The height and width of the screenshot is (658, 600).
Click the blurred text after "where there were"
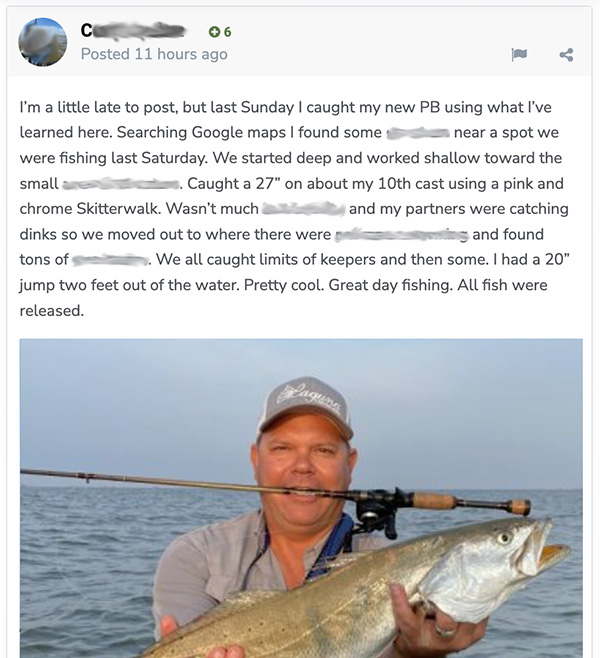[401, 235]
